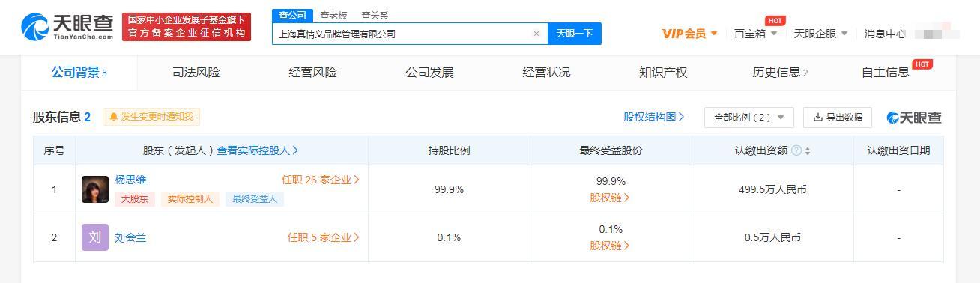
Task: Switch to the 查老板 search tab
Action: tap(333, 15)
